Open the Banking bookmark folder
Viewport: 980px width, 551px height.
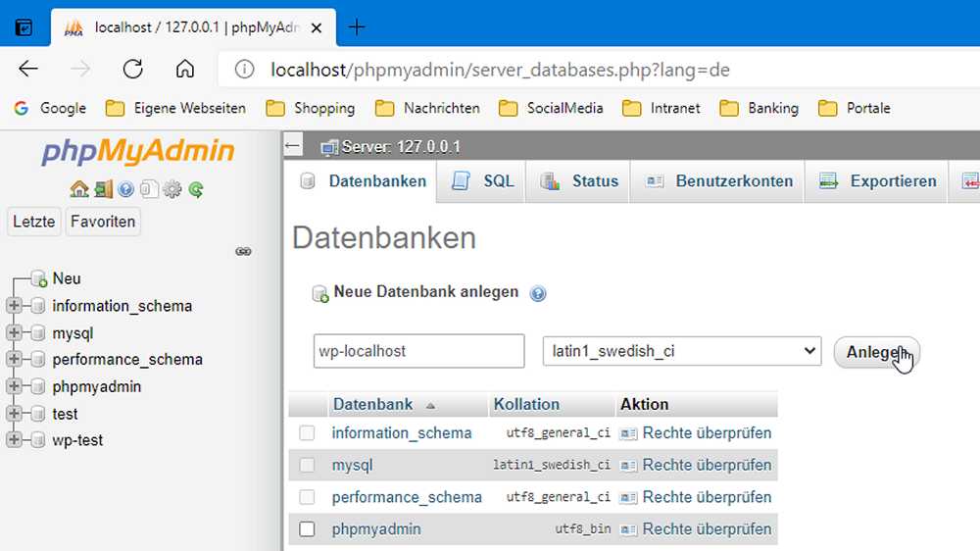tap(759, 108)
